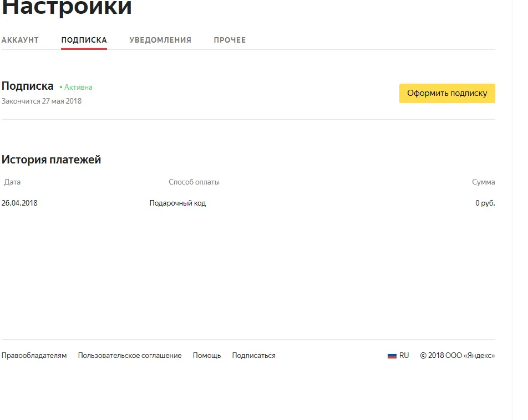
Task: Click the История платежей heading
Action: click(51, 160)
